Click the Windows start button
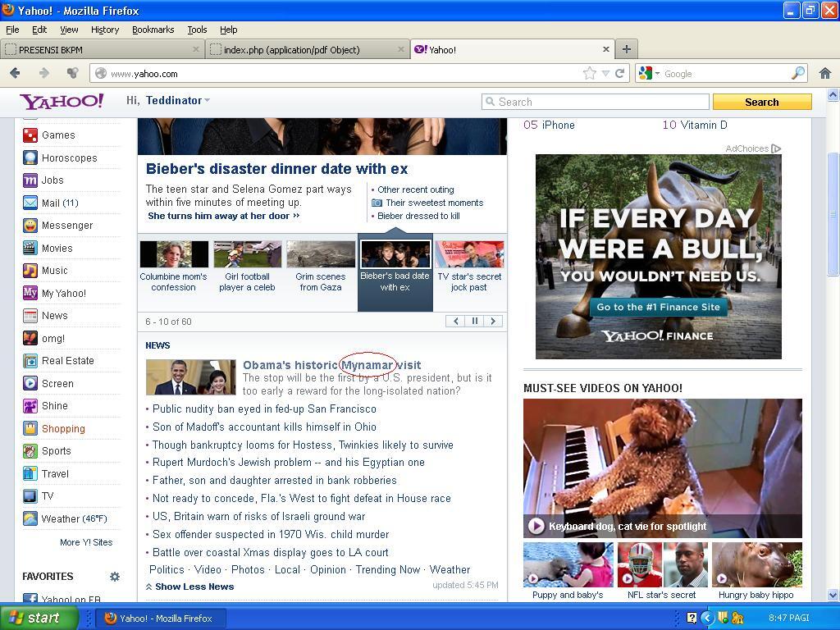 coord(38,618)
